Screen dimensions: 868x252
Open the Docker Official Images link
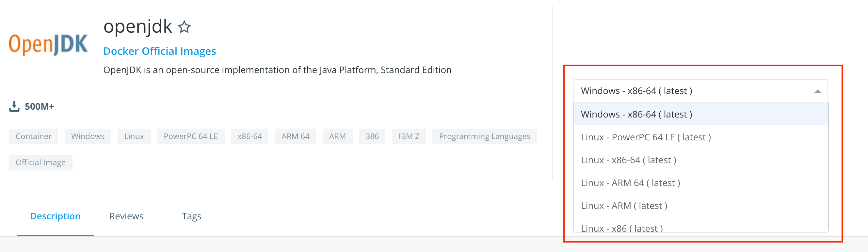pos(159,51)
